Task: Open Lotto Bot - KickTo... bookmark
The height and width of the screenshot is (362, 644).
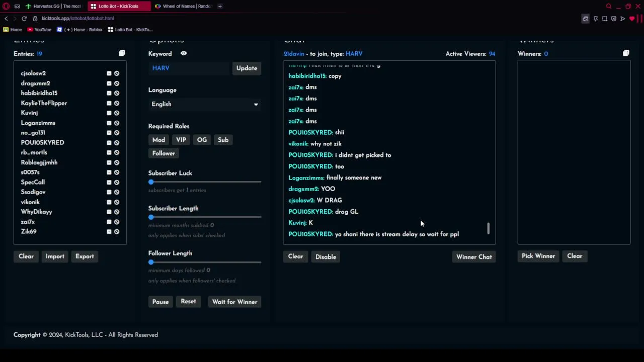Action: [x=130, y=30]
